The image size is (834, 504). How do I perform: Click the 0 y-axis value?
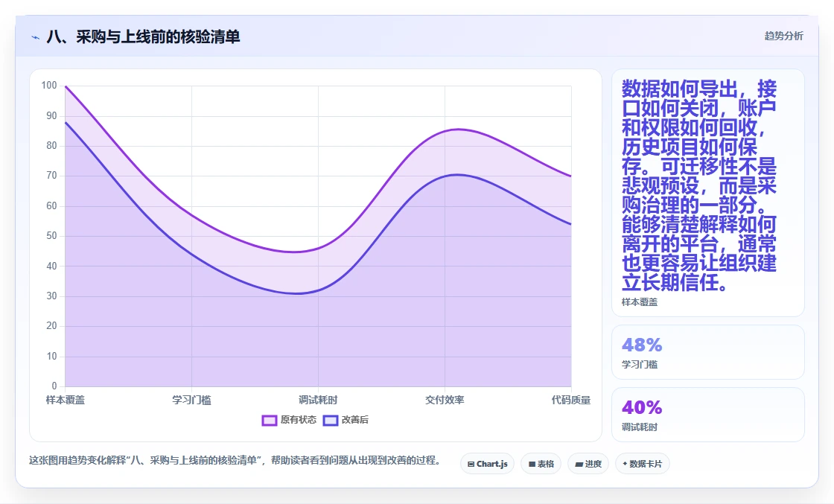coord(54,386)
